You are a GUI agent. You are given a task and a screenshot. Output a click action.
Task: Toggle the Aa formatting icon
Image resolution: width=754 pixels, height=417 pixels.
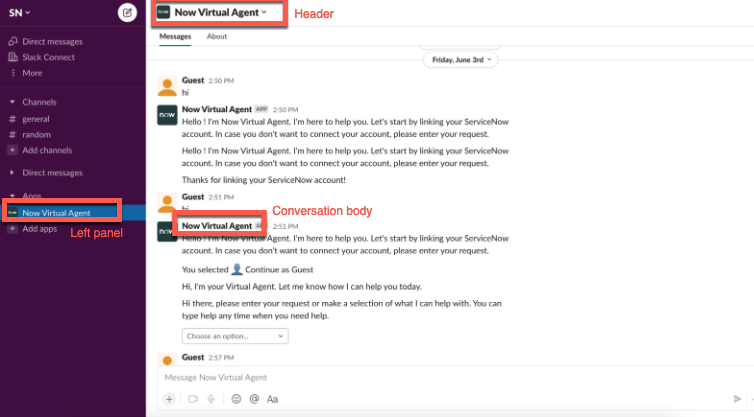point(272,399)
